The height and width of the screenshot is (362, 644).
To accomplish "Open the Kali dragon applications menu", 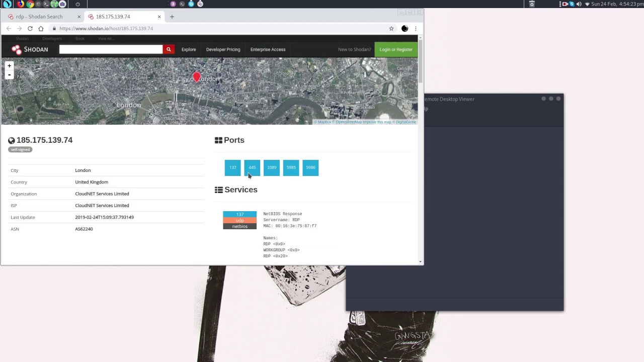I will tap(7, 4).
